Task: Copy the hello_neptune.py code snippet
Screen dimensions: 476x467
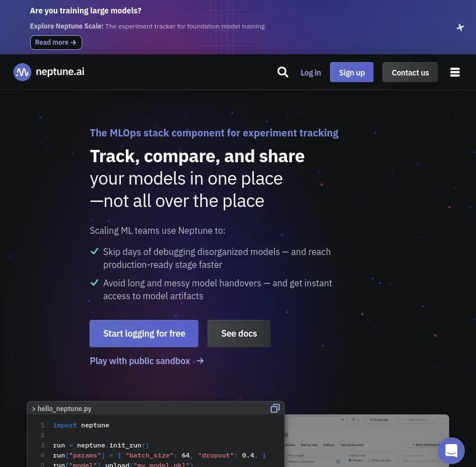Action: coord(275,408)
